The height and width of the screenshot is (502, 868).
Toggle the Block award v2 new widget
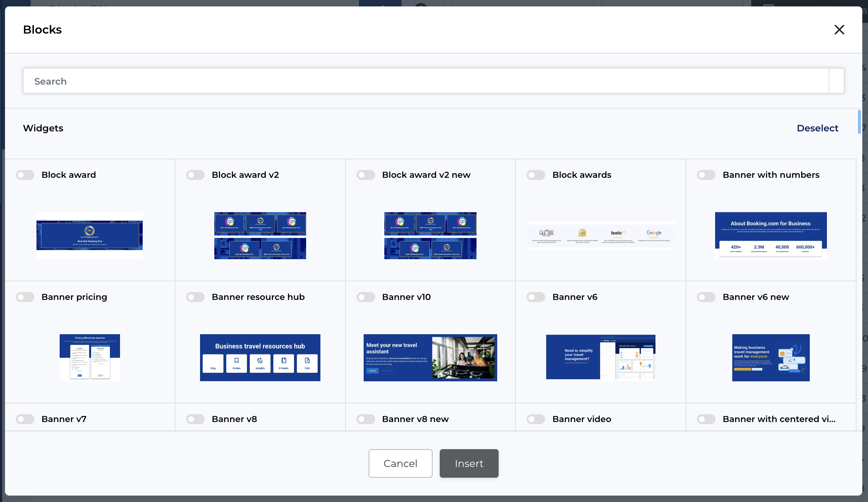365,175
